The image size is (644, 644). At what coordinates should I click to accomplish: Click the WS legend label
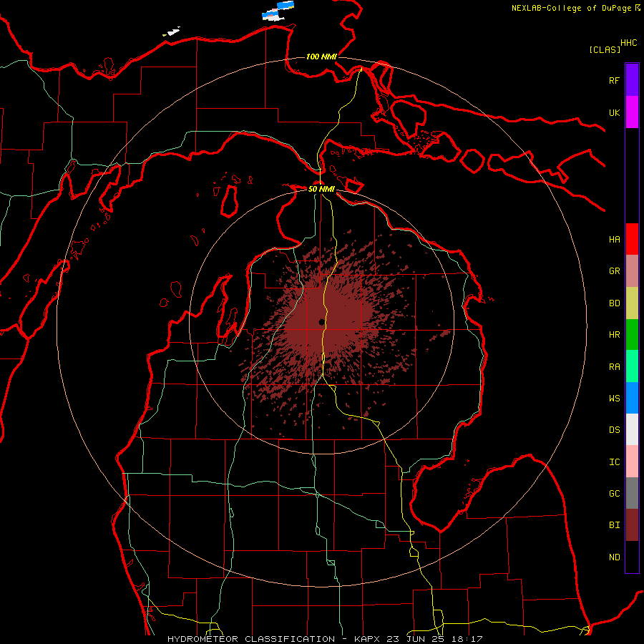click(x=614, y=399)
